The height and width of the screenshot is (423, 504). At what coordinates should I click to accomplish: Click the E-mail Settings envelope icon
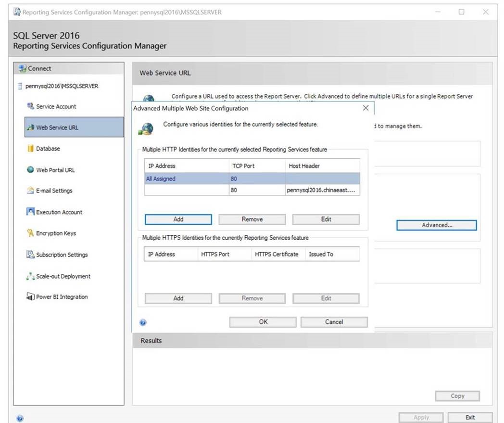[x=30, y=191]
